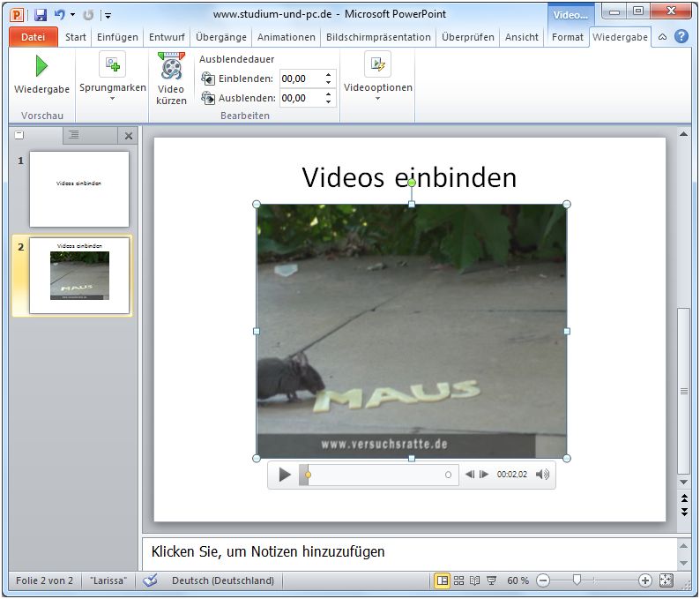Expand the Sprungmarken dropdown arrow
The width and height of the screenshot is (700, 599).
[113, 98]
